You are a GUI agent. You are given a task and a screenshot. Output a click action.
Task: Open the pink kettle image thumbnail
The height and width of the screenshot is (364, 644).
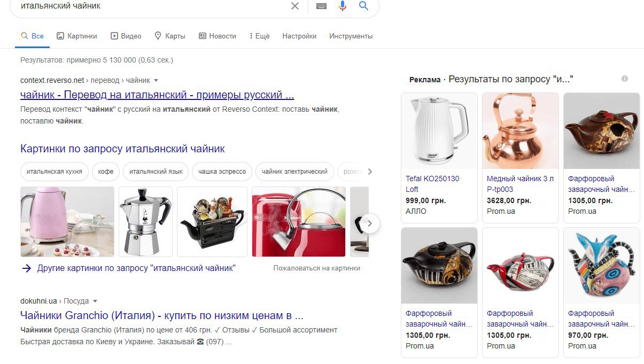click(67, 221)
